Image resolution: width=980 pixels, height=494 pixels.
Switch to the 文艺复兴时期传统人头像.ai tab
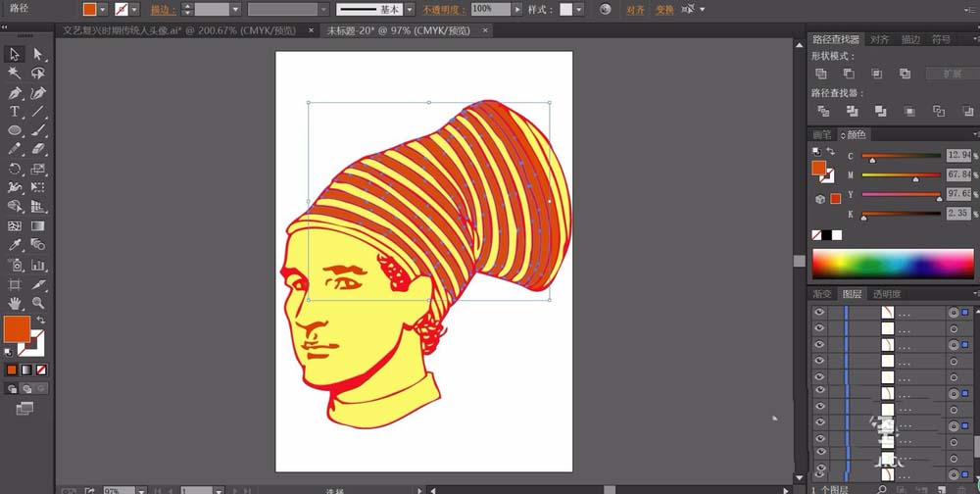tap(178, 30)
